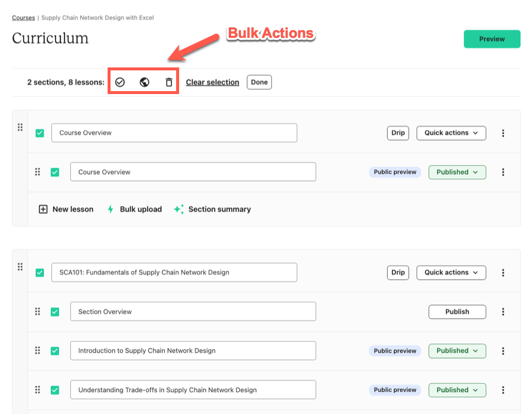532x414 pixels.
Task: Click the green Preview button
Action: pyautogui.click(x=492, y=39)
